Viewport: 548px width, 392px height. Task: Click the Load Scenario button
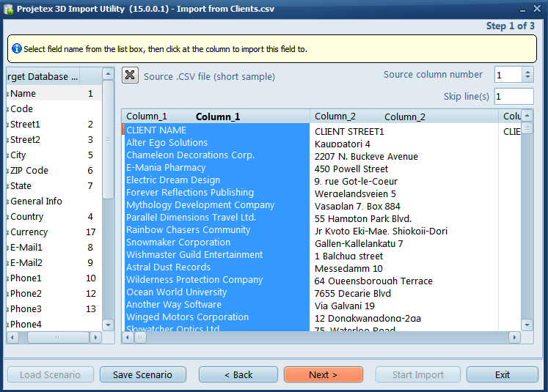tap(51, 374)
